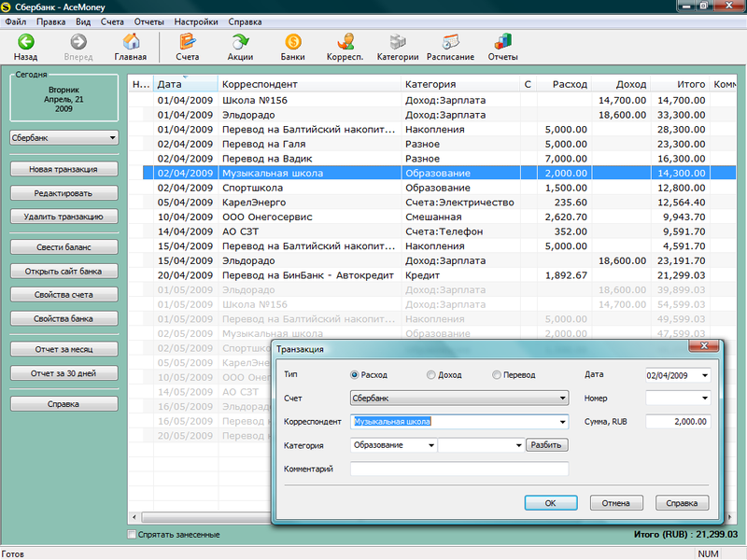Open the Категории toolbar icon

398,42
